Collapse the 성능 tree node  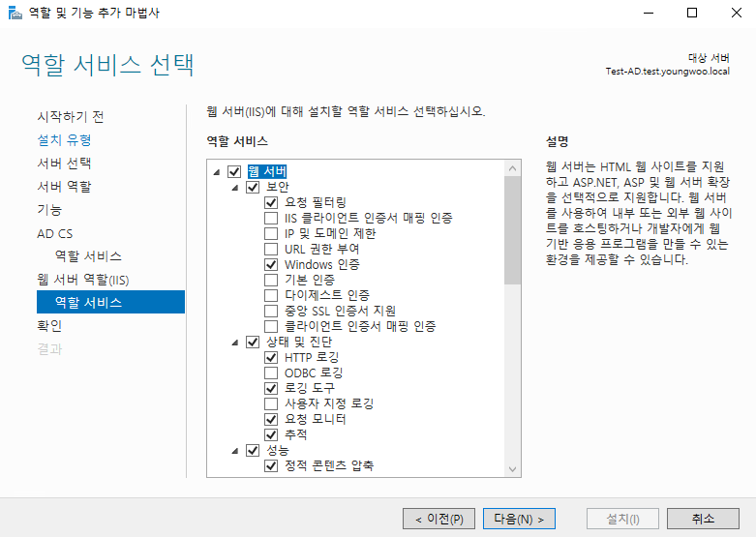pyautogui.click(x=235, y=451)
